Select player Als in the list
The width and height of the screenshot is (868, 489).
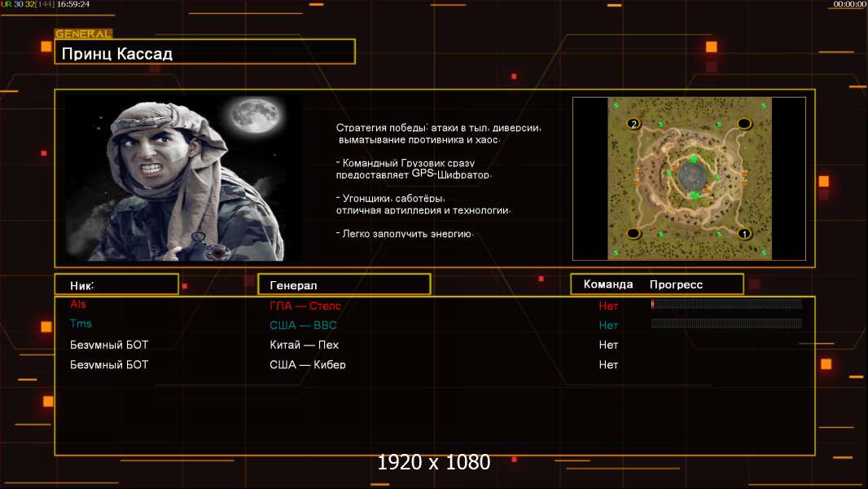point(78,304)
